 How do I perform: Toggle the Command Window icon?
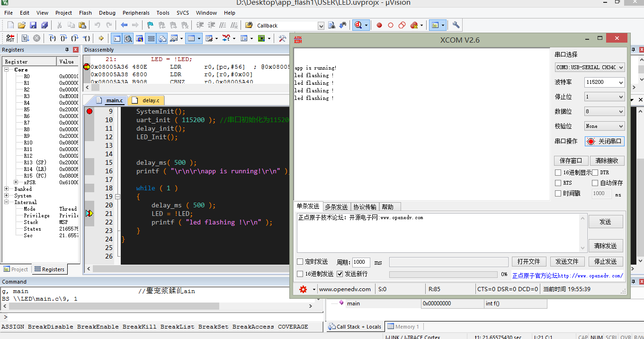(116, 38)
